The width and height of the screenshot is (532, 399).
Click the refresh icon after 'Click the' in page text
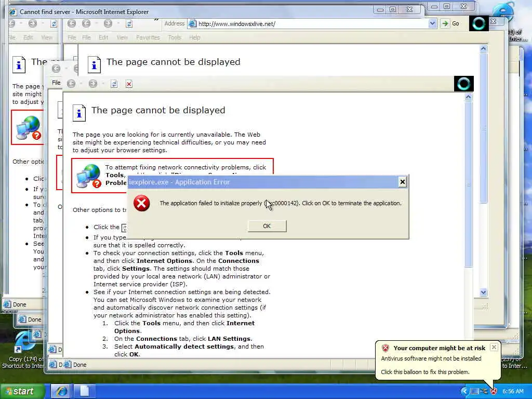(x=124, y=228)
